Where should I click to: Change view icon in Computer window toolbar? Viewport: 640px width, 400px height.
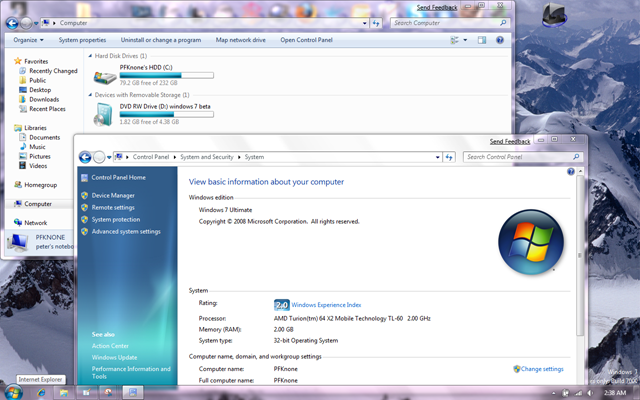[454, 40]
